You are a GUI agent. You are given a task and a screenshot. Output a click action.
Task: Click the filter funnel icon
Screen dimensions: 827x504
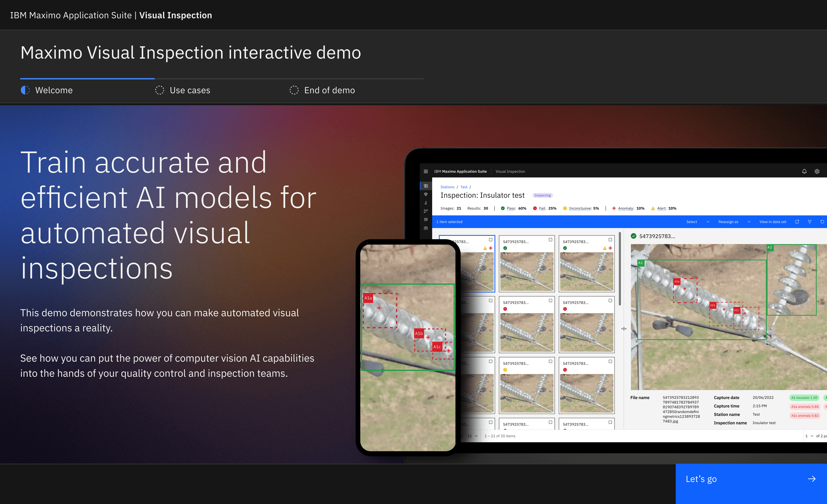click(810, 222)
